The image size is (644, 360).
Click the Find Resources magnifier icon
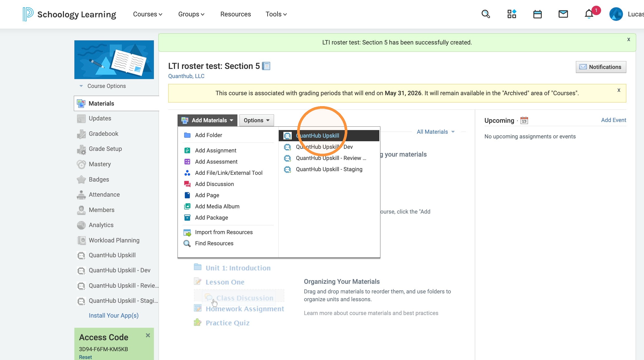(x=187, y=243)
